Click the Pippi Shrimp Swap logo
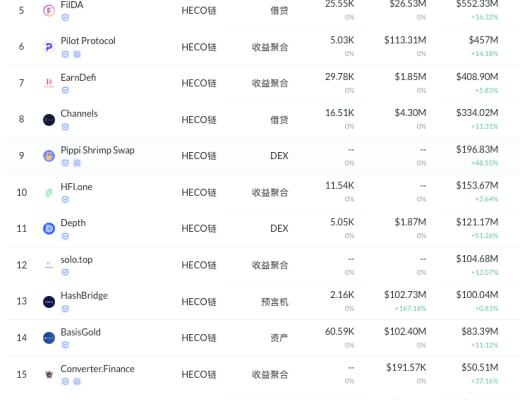The width and height of the screenshot is (520, 400). coord(49,156)
